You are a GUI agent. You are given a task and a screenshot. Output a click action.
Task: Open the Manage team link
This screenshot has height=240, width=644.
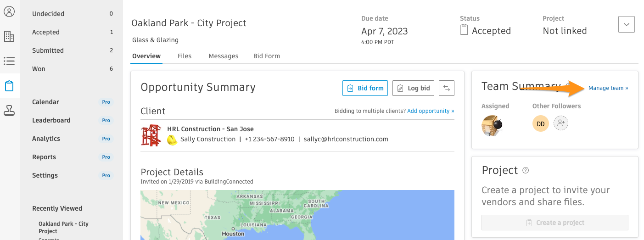click(x=609, y=88)
